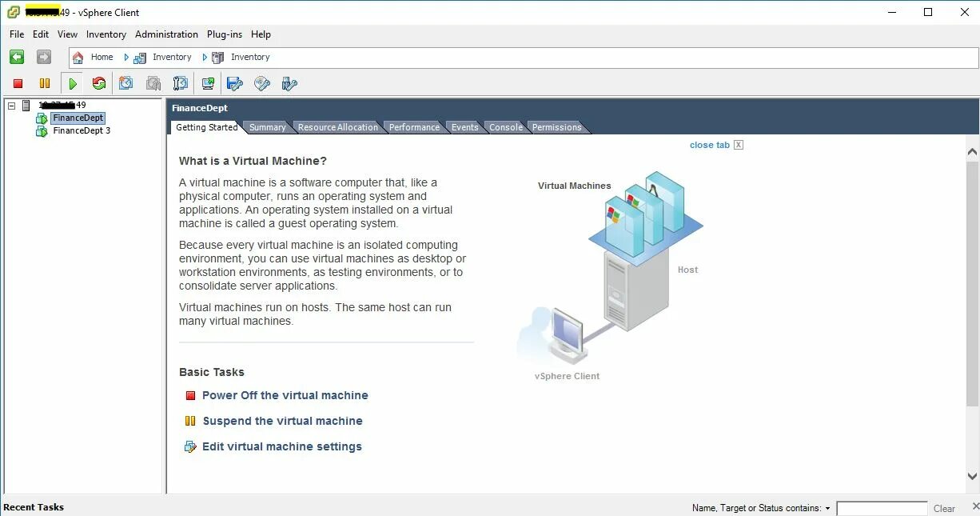Click the Revert to snapshot toolbar icon
The height and width of the screenshot is (516, 980).
point(153,83)
